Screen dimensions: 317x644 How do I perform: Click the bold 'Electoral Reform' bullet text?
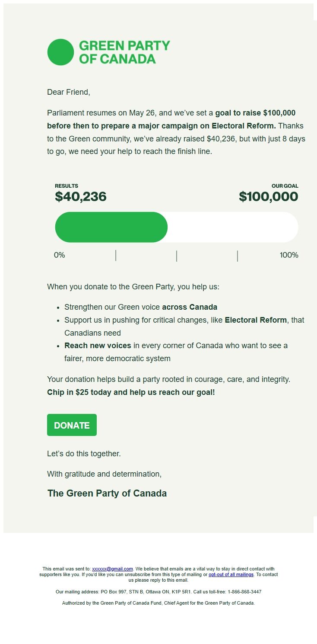click(256, 320)
